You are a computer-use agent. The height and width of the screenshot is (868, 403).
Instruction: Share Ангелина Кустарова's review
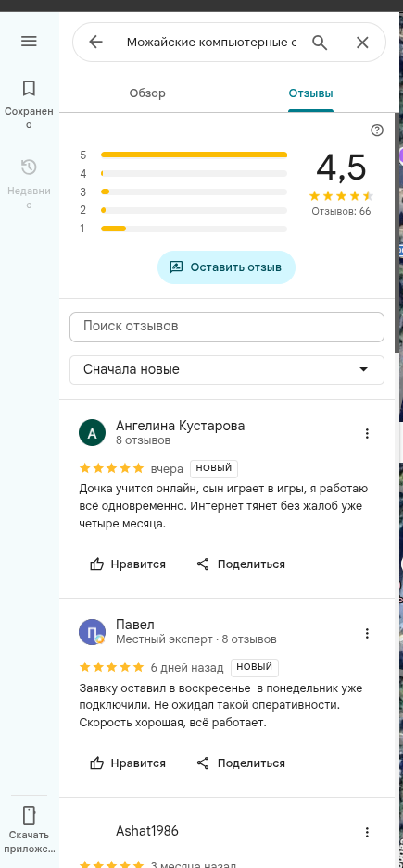tap(241, 564)
